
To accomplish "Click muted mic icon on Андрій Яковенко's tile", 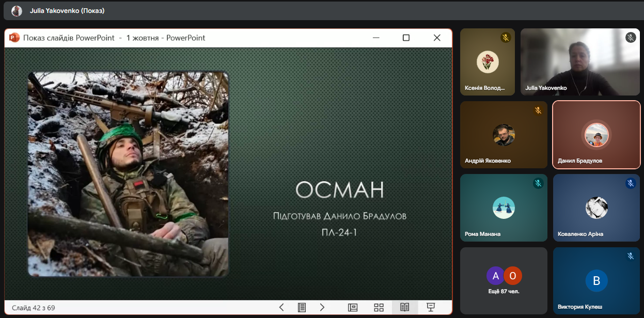I will (538, 110).
